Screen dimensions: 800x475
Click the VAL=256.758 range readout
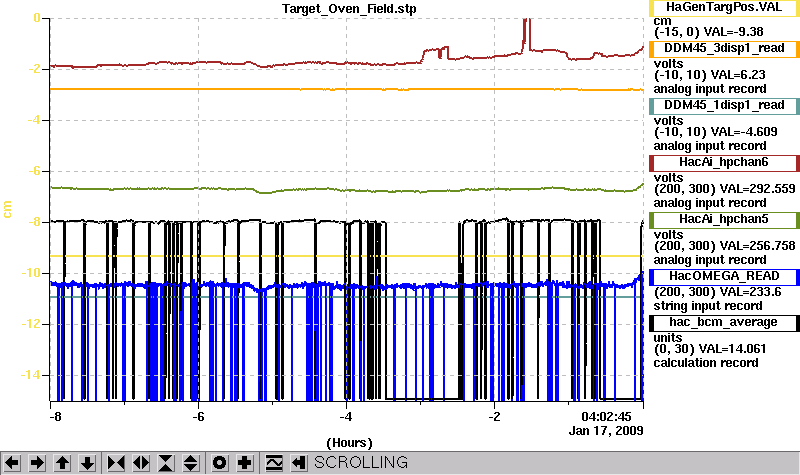(x=724, y=246)
